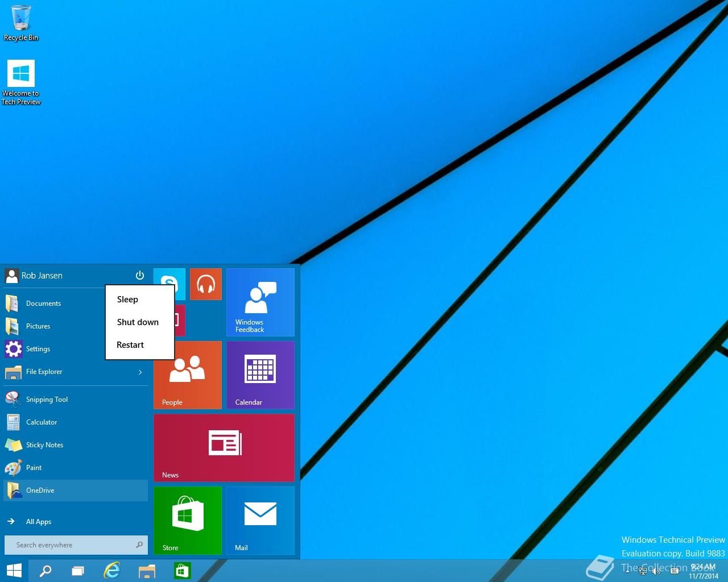Viewport: 728px width, 582px height.
Task: Open the Skype tile
Action: tap(169, 277)
